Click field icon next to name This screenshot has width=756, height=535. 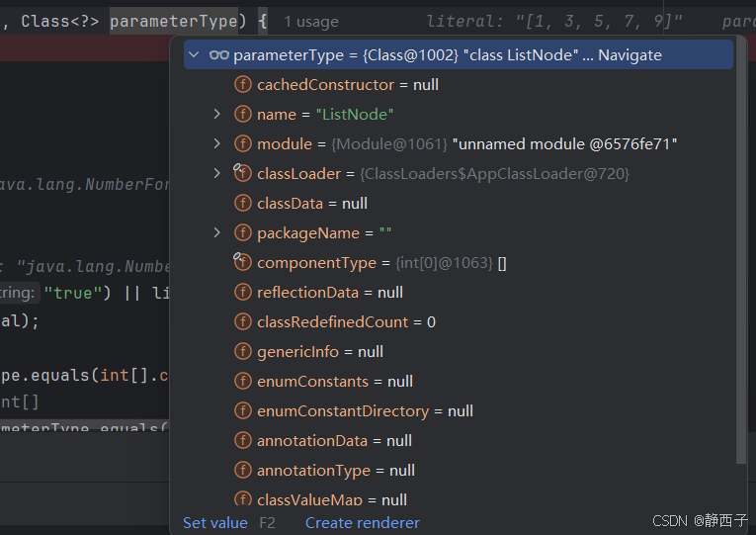point(243,115)
